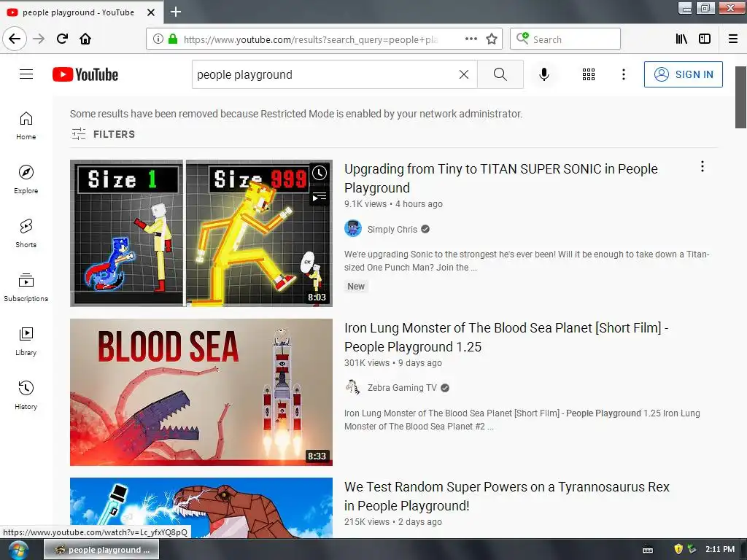The height and width of the screenshot is (560, 747).
Task: Open the BLOOD SEA video thumbnail
Action: (201, 392)
